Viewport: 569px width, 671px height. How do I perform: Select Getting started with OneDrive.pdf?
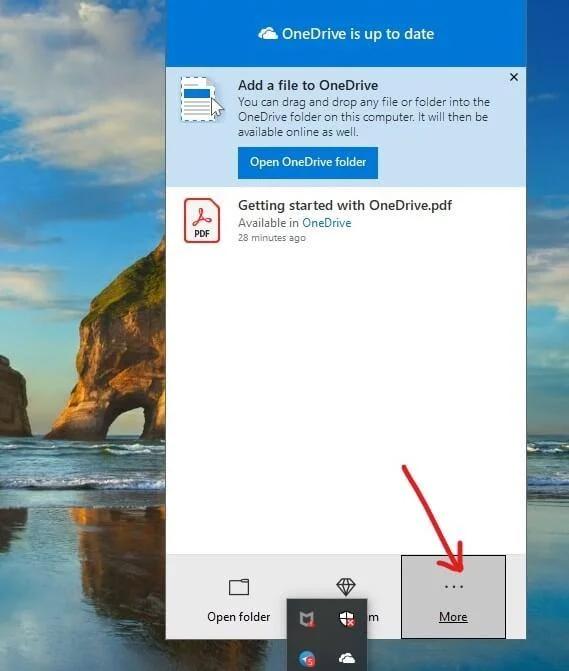[345, 205]
